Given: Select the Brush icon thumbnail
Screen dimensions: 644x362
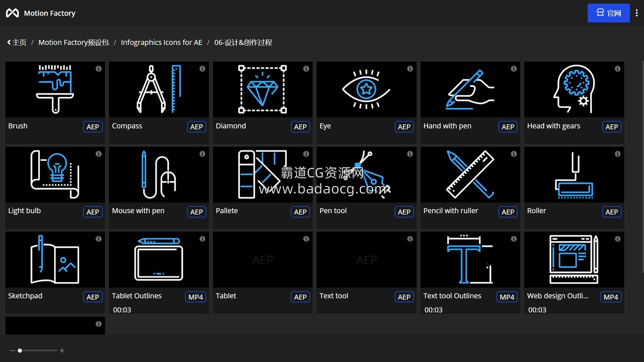Looking at the screenshot, I should click(55, 89).
